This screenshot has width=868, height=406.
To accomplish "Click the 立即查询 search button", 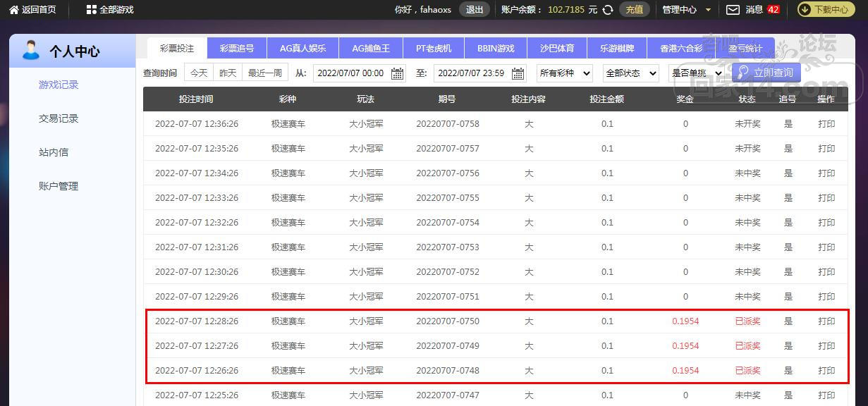I will (x=766, y=73).
